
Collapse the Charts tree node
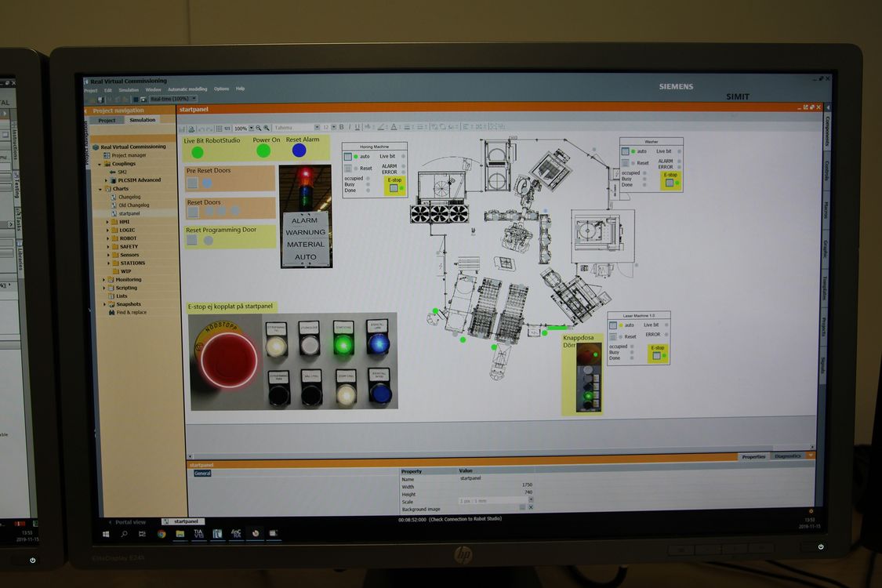100,189
